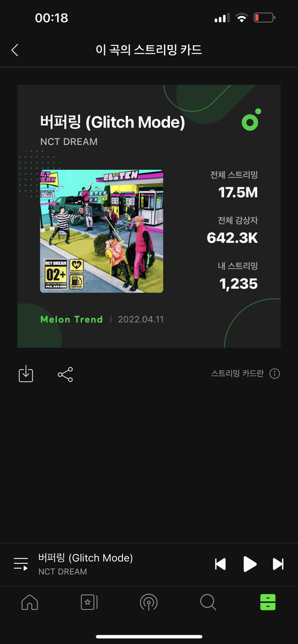Image resolution: width=298 pixels, height=644 pixels.
Task: Play 버퍼링 (Glitch Mode)
Action: click(250, 564)
